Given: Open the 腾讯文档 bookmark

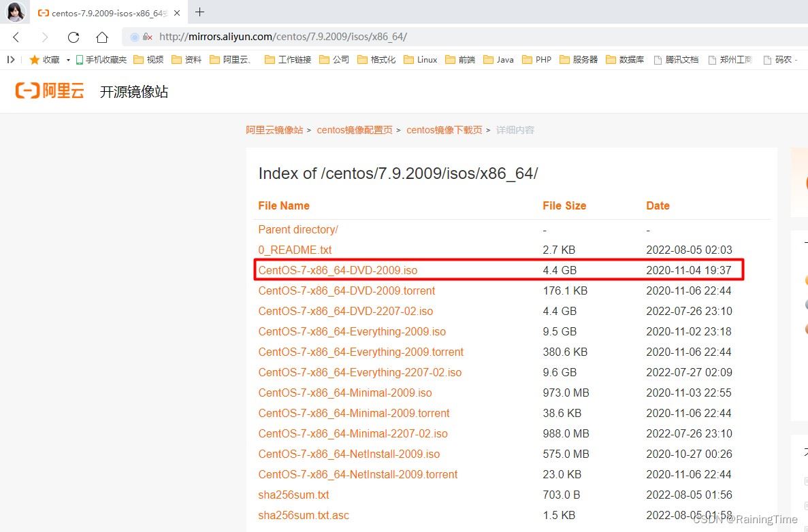Looking at the screenshot, I should (676, 60).
